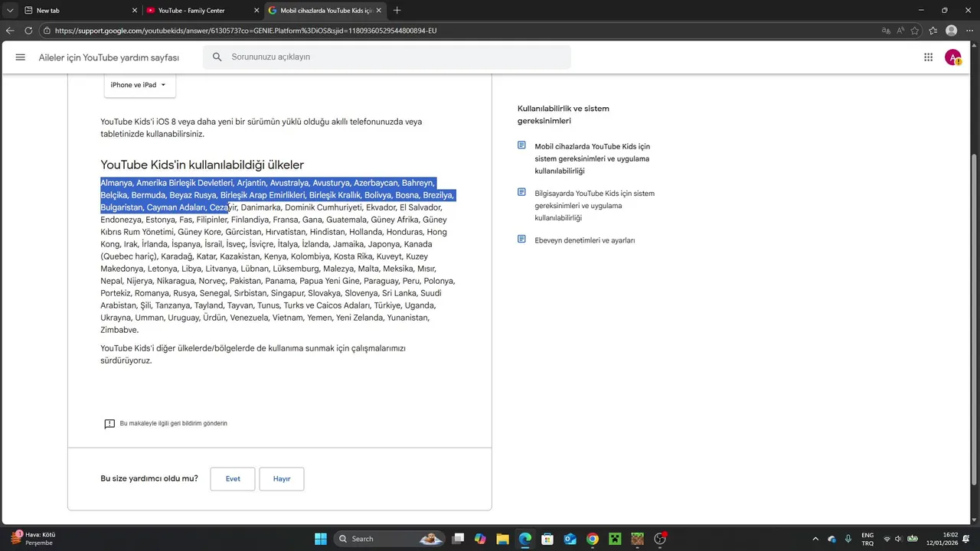The width and height of the screenshot is (980, 551).
Task: Open the read aloud icon
Action: tap(900, 31)
